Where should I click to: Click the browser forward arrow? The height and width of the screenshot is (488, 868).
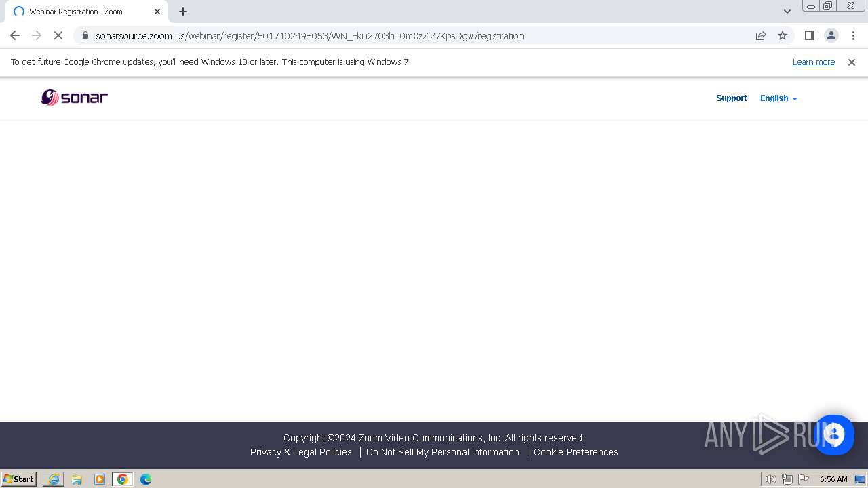click(37, 35)
